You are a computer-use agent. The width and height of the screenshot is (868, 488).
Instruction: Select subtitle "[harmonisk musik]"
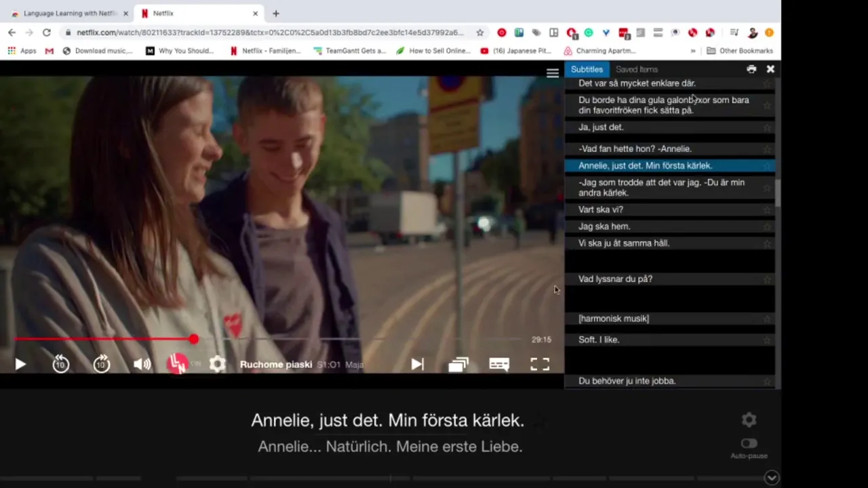pos(670,319)
